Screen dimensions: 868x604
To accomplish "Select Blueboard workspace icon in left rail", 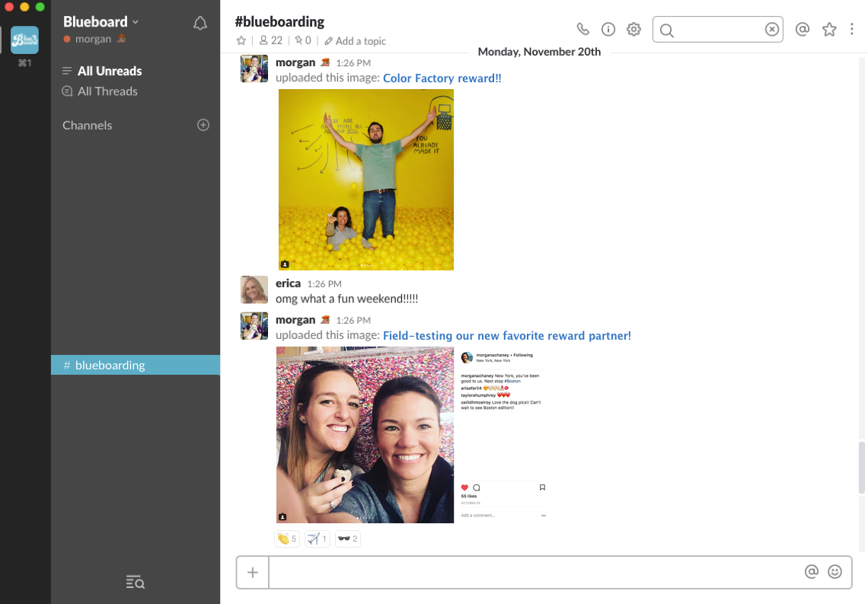I will [x=25, y=40].
